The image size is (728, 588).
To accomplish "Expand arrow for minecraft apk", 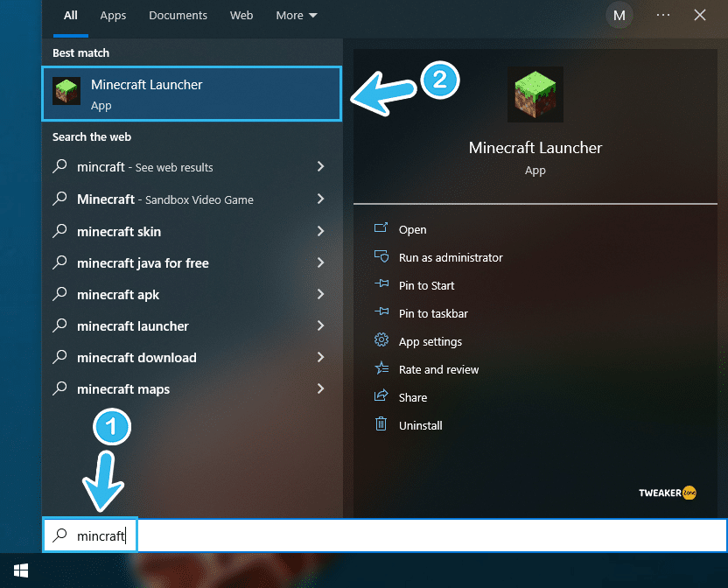I will click(320, 294).
